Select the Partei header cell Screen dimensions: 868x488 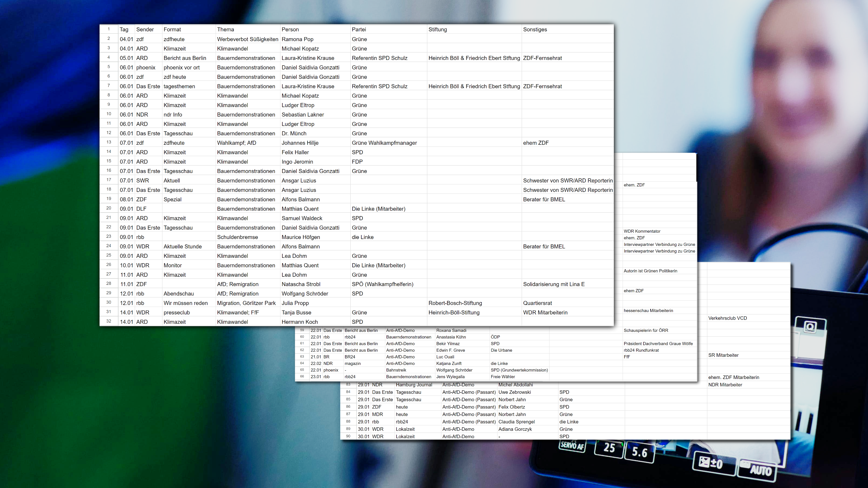pyautogui.click(x=359, y=29)
